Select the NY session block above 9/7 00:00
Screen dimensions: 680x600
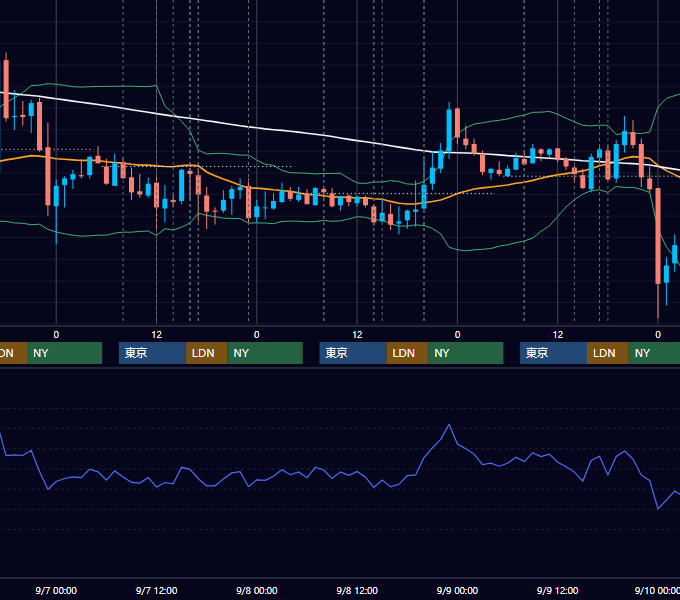(64, 353)
